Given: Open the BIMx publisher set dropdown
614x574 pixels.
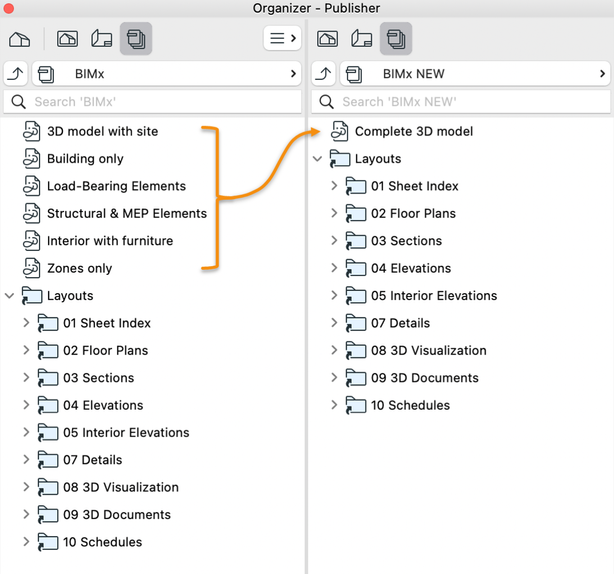Looking at the screenshot, I should pyautogui.click(x=166, y=74).
